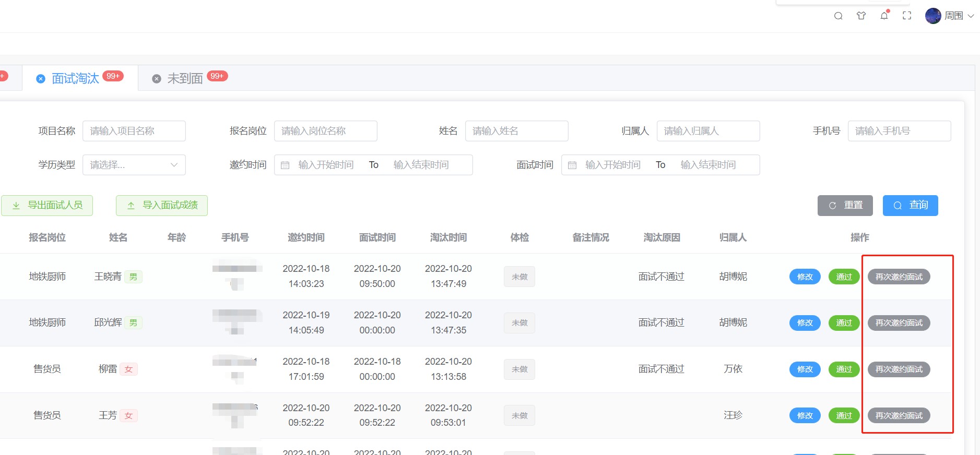Set 邀约时间 end time field

421,165
